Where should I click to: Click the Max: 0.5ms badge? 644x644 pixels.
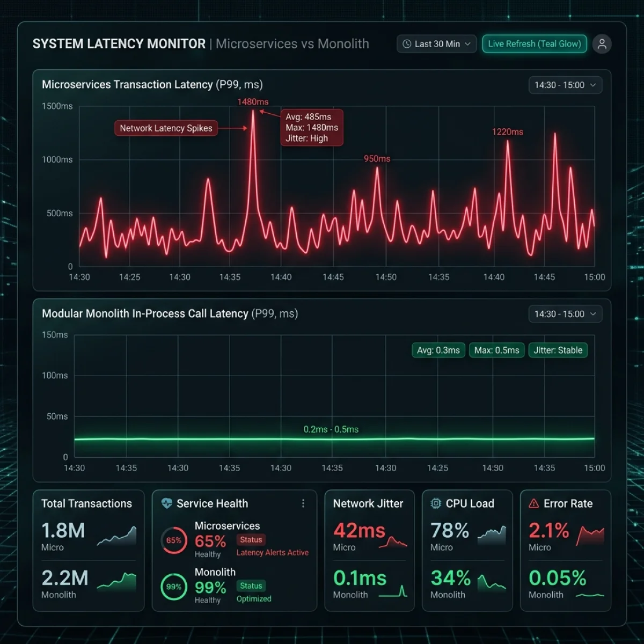(x=497, y=350)
